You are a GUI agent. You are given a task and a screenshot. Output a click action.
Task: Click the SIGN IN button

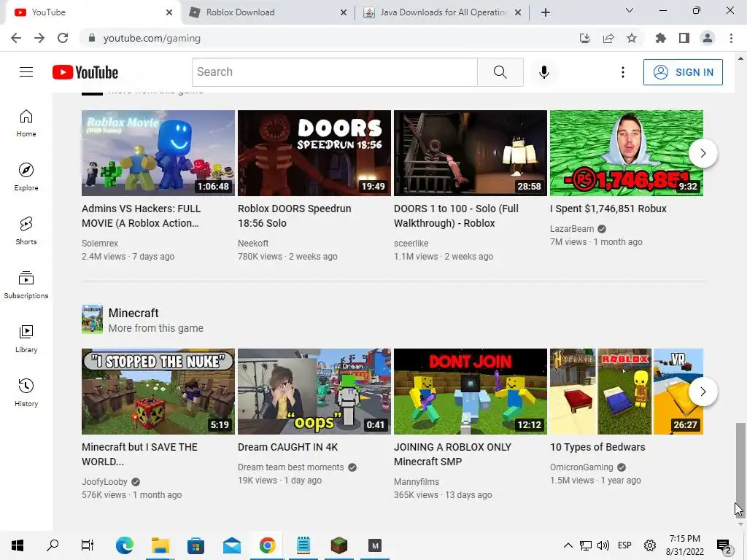tap(683, 72)
